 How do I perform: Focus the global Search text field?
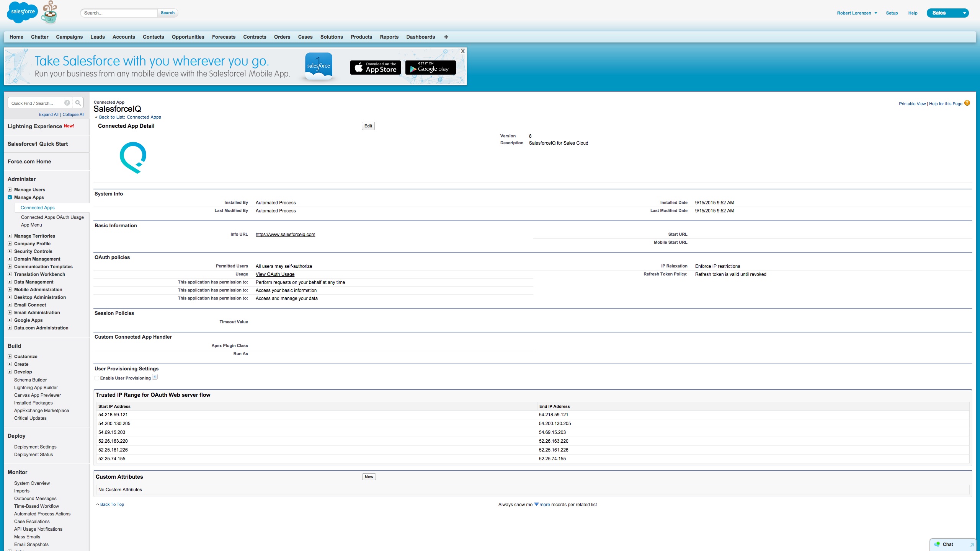(x=119, y=13)
